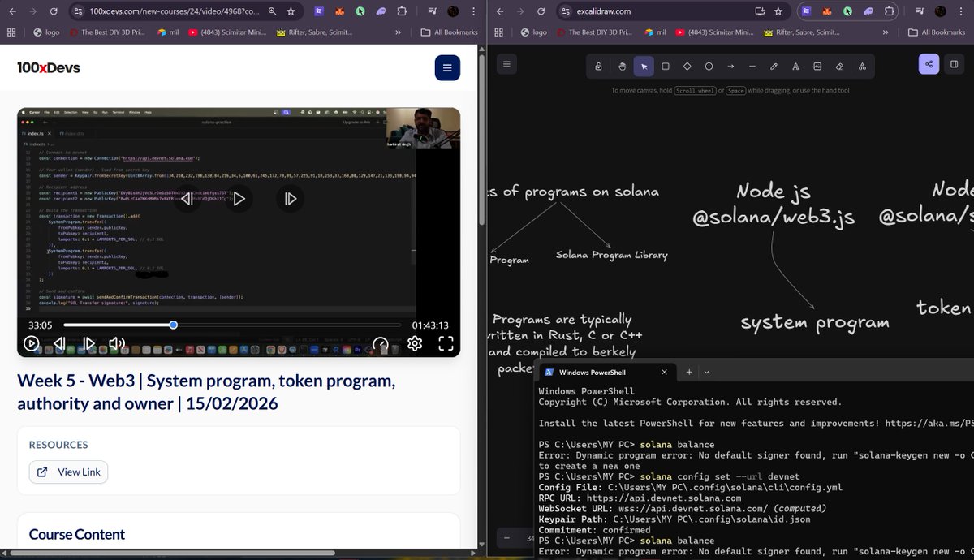Viewport: 974px width, 560px height.
Task: Select the Text tool in Excalidraw
Action: click(x=796, y=67)
